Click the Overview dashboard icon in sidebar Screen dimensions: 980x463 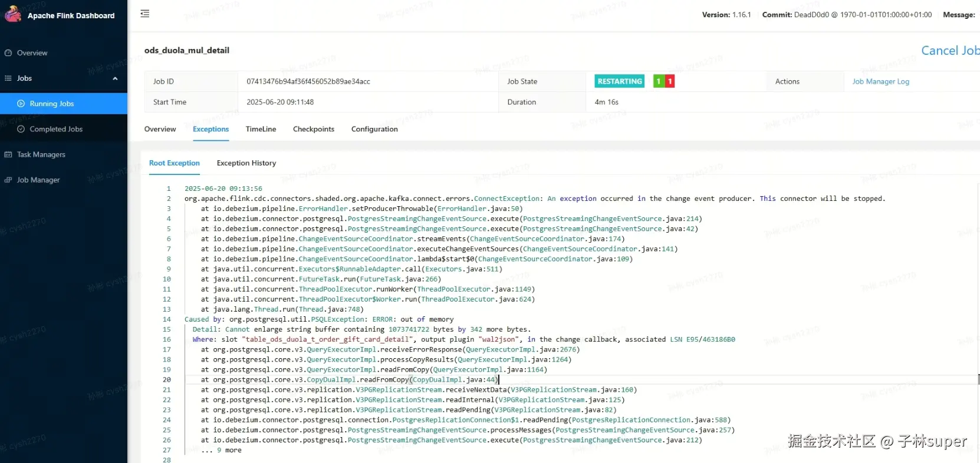(8, 53)
